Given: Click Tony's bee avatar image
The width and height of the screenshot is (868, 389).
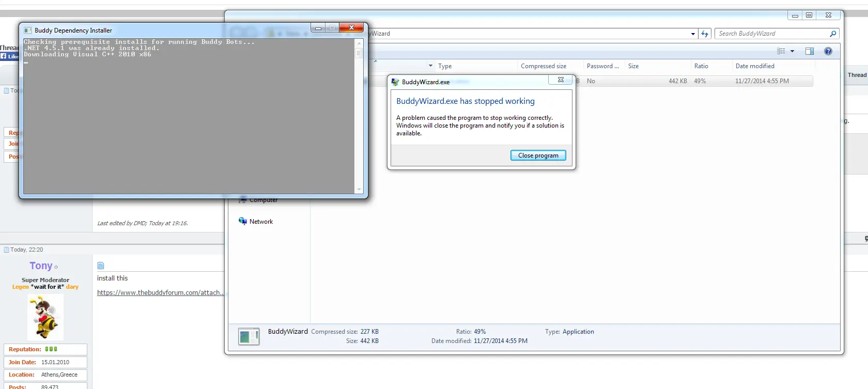Looking at the screenshot, I should [45, 317].
